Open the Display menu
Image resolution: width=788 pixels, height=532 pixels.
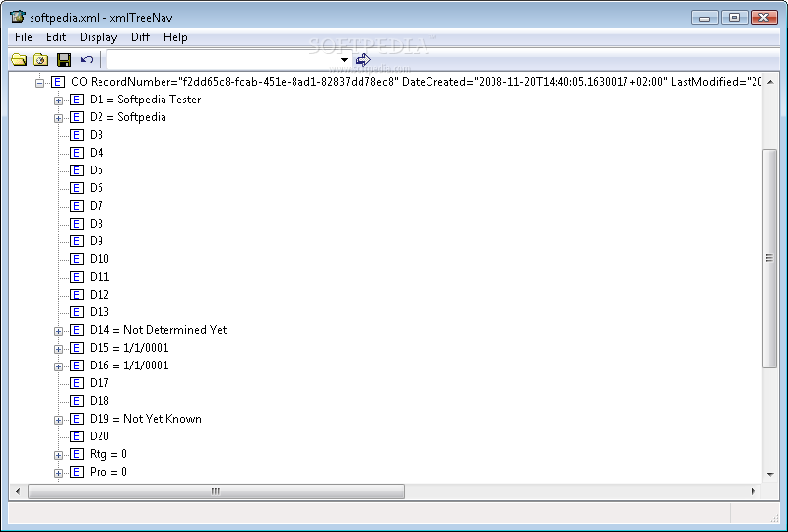click(x=98, y=37)
